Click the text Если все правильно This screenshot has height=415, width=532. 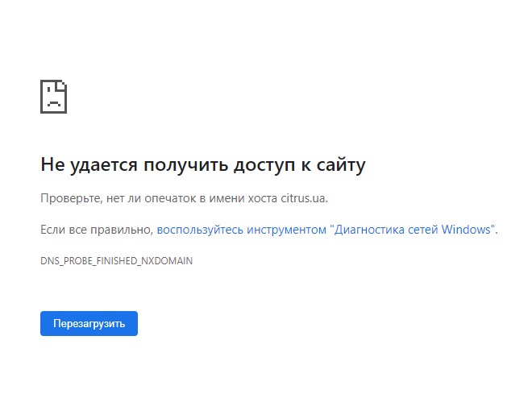pos(96,230)
